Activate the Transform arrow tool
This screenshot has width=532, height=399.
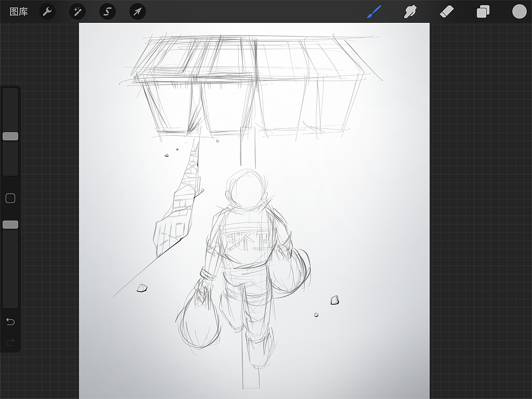pyautogui.click(x=137, y=12)
